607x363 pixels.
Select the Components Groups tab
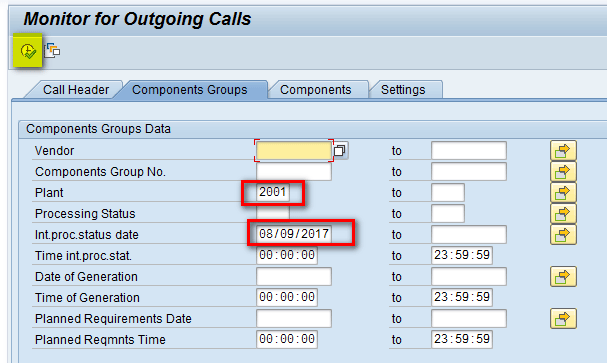pos(189,90)
